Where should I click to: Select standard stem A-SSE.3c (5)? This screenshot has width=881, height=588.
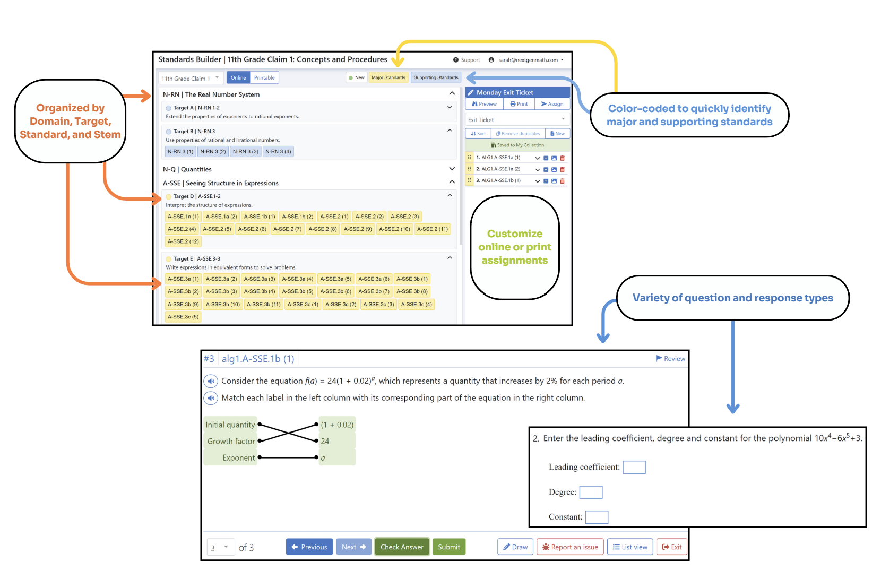pyautogui.click(x=183, y=317)
